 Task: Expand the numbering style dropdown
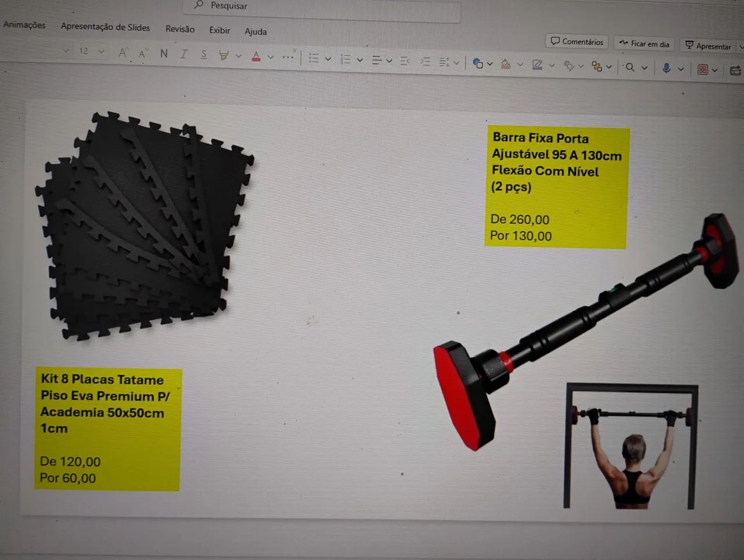(x=360, y=60)
